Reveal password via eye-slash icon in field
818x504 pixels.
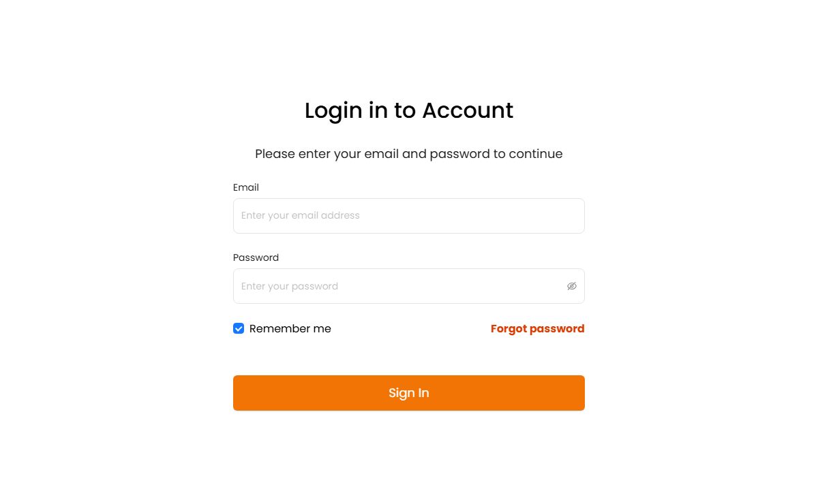coord(572,286)
